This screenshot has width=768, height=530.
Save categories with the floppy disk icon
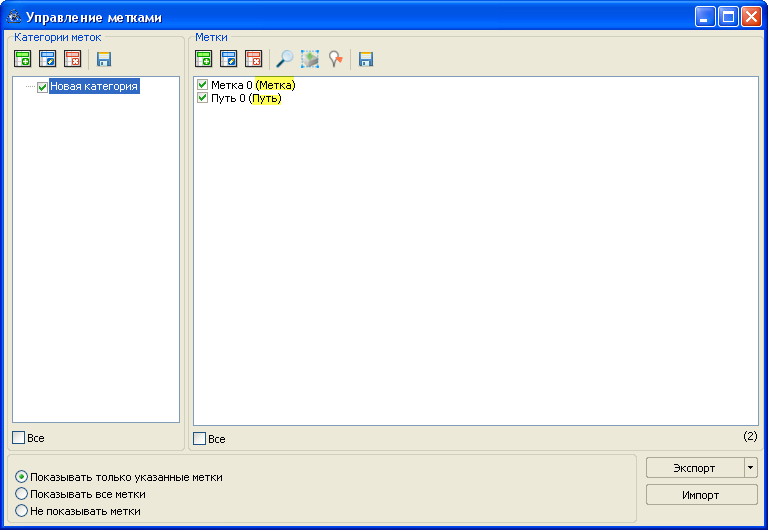tap(103, 59)
